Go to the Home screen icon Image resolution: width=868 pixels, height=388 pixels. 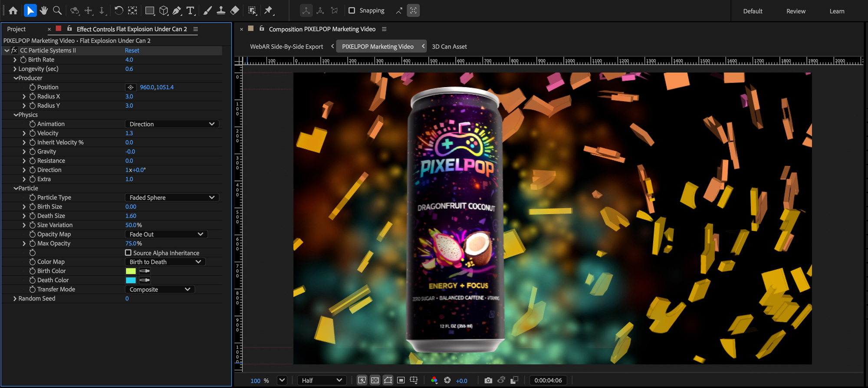tap(13, 10)
